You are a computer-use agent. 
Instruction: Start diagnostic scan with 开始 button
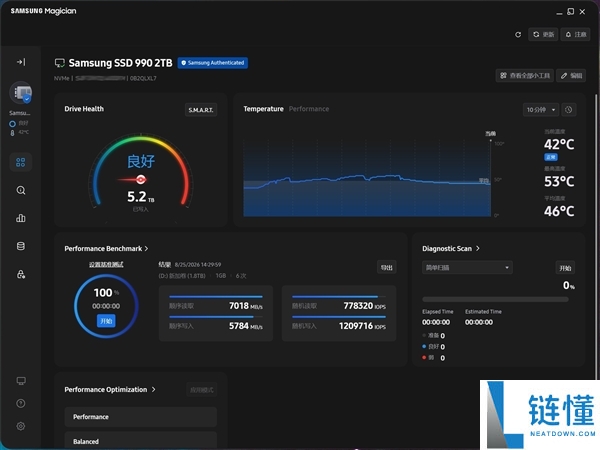[565, 268]
